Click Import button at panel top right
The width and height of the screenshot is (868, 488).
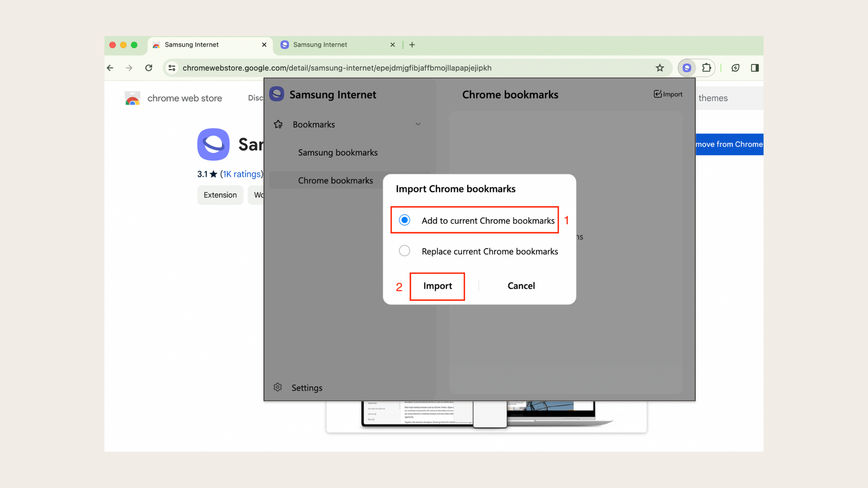[x=668, y=94]
